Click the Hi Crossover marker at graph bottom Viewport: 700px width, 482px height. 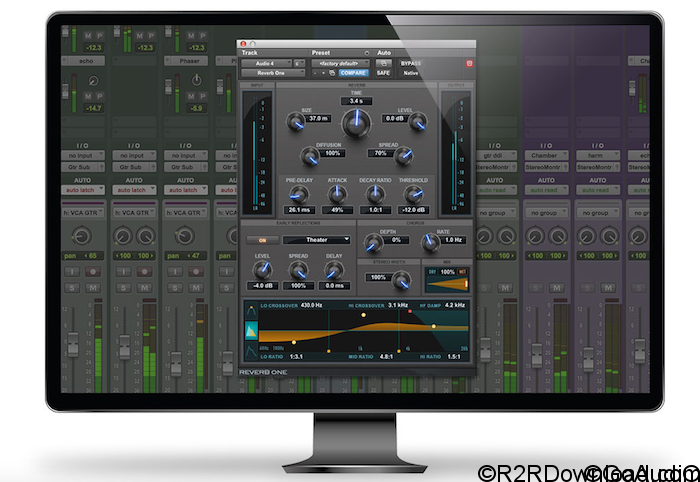[x=398, y=351]
